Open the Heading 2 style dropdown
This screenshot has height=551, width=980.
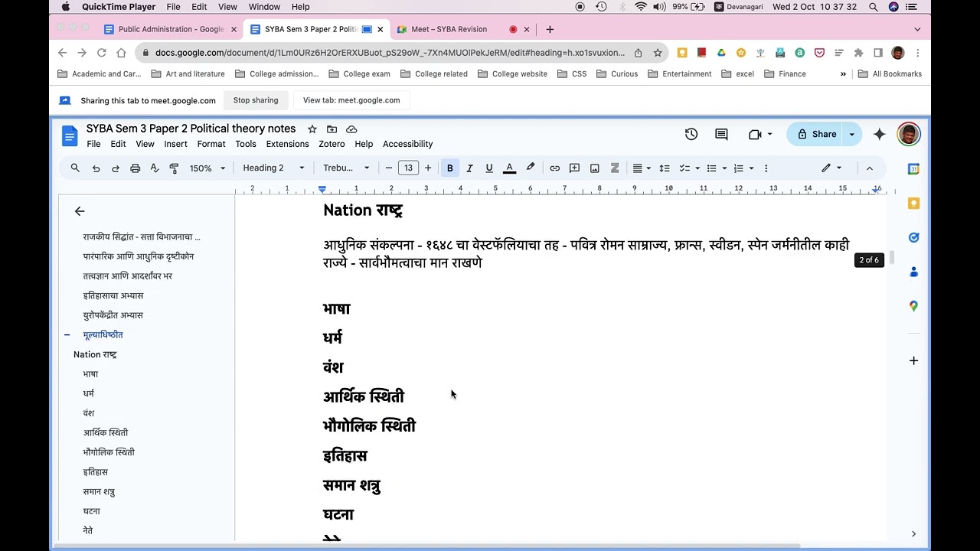point(273,168)
